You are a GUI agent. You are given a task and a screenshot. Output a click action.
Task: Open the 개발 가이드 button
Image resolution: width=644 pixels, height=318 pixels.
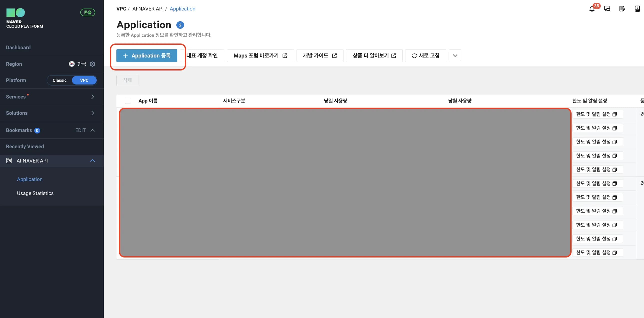tap(320, 55)
